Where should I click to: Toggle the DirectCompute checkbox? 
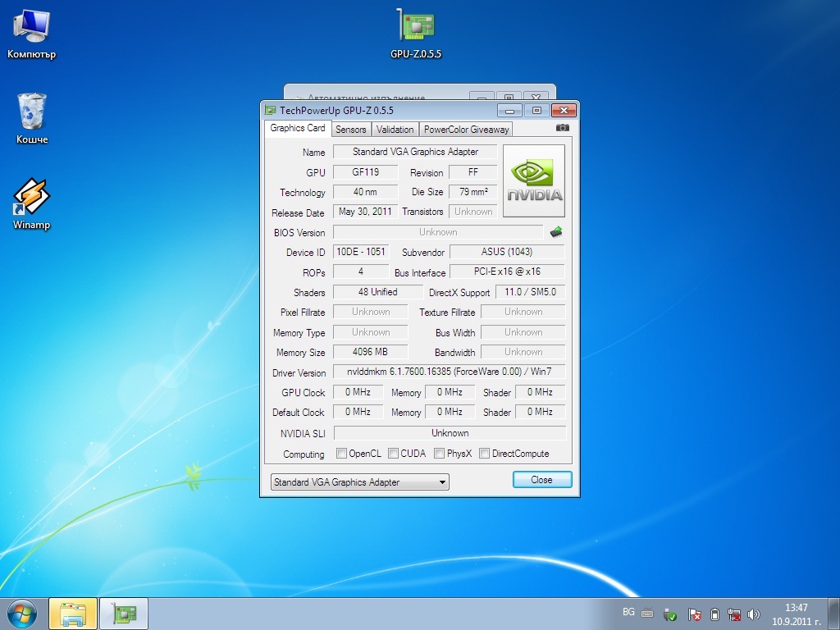pyautogui.click(x=484, y=453)
